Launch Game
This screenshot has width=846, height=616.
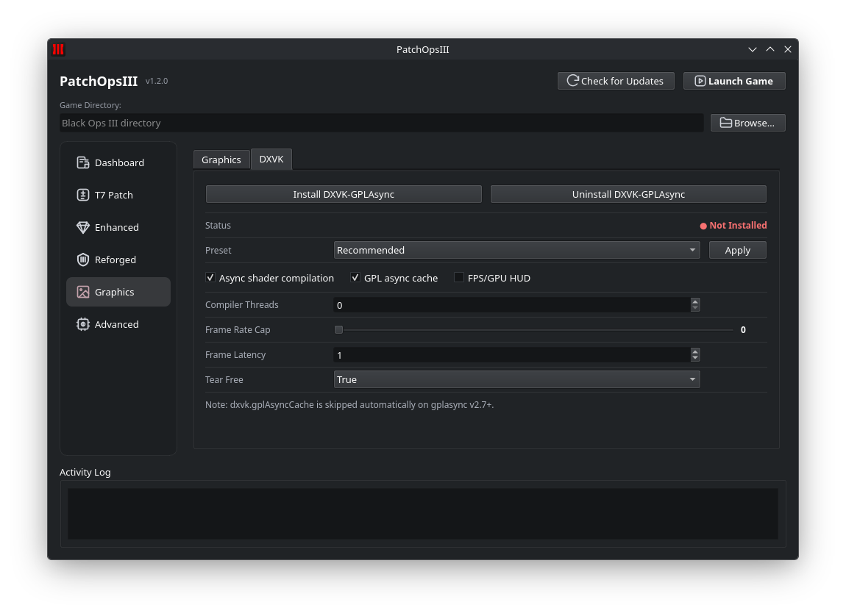[734, 81]
